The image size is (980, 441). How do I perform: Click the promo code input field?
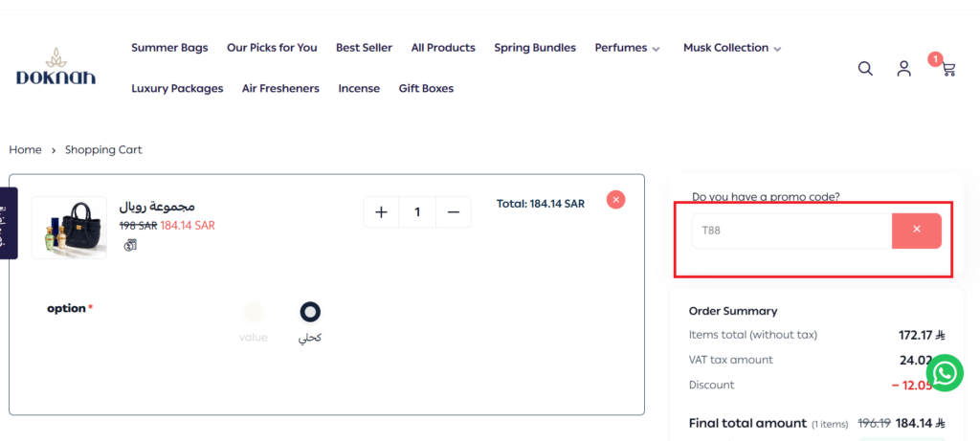[x=791, y=231]
